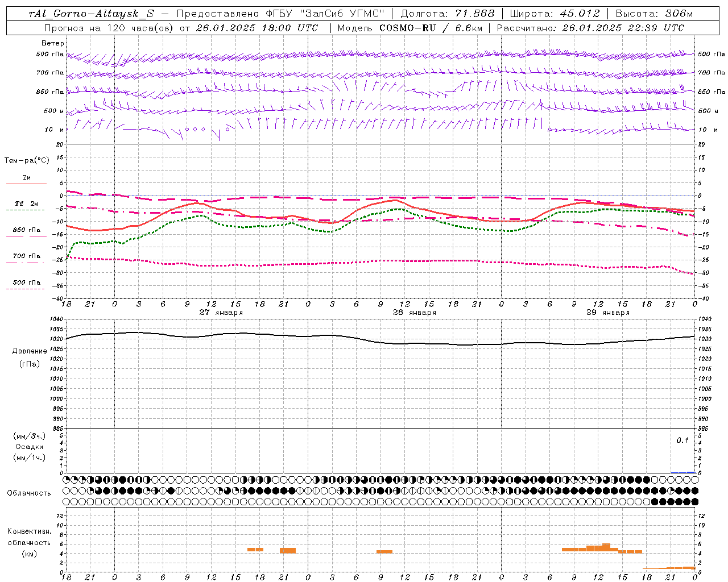This screenshot has height=582, width=728.
Task: Click the (км) convective height unit label
Action: [30, 554]
